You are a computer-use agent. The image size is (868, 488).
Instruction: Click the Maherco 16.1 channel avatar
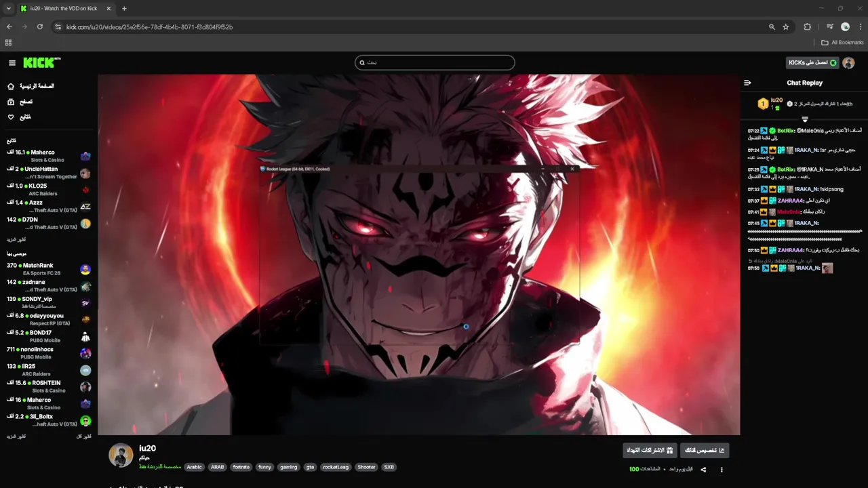point(85,156)
